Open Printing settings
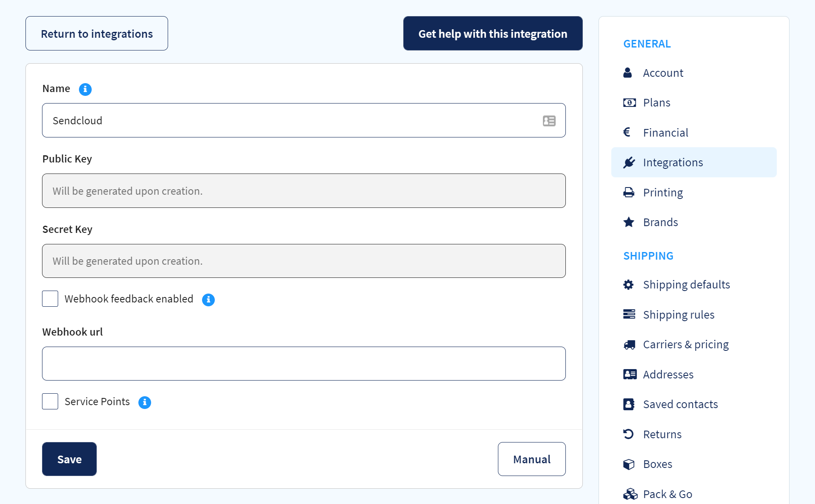815x504 pixels. click(x=694, y=193)
